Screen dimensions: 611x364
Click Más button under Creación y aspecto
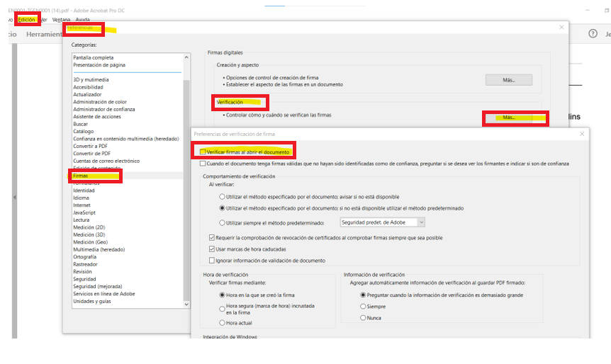tap(508, 80)
